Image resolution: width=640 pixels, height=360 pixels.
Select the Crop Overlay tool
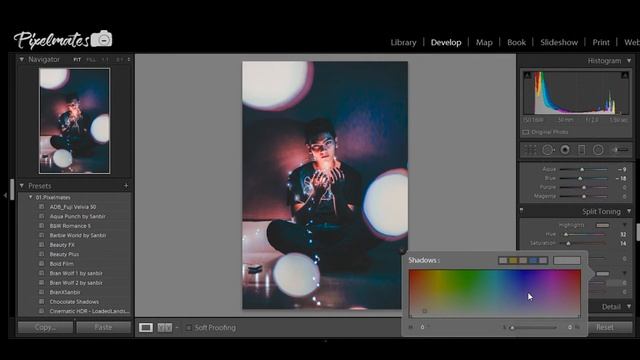(530, 150)
